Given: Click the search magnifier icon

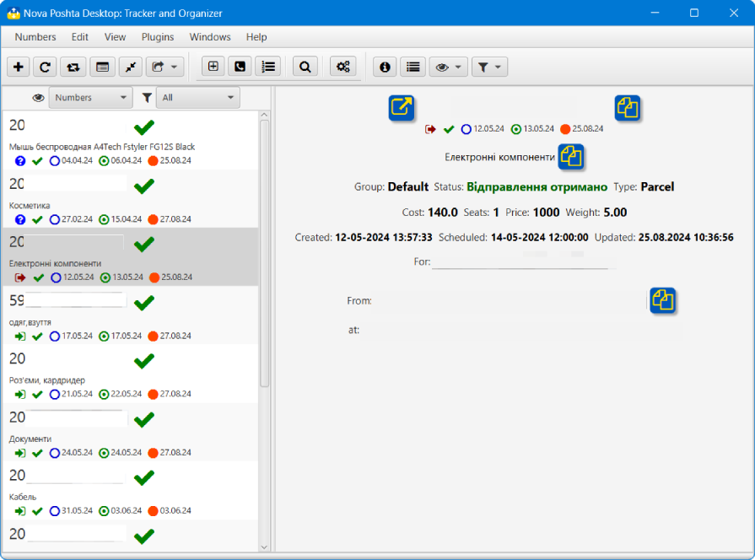Looking at the screenshot, I should click(305, 67).
